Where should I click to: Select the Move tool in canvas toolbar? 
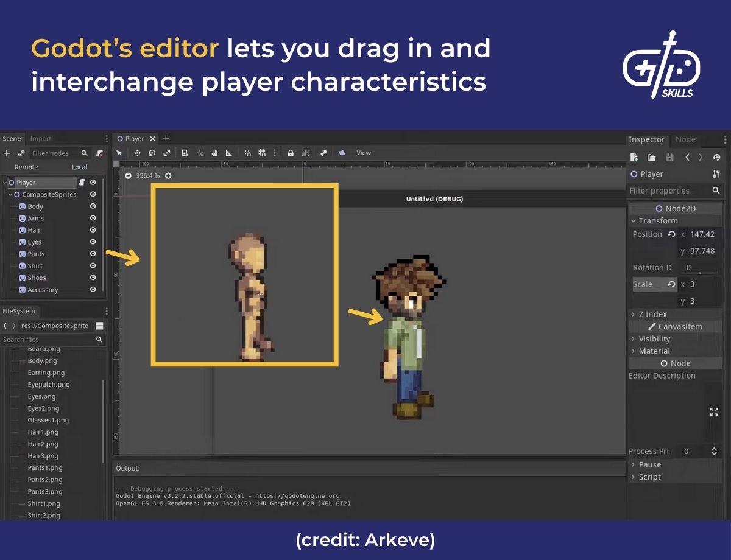(138, 153)
